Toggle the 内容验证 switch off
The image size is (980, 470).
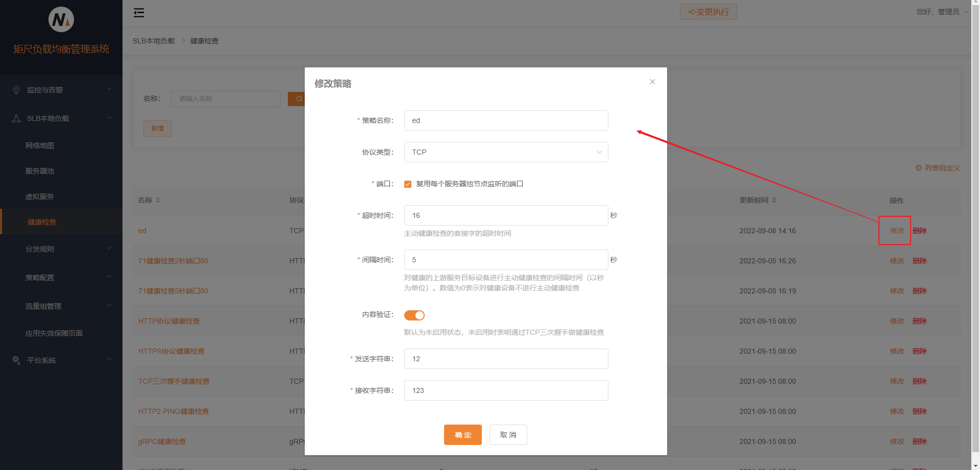click(414, 315)
